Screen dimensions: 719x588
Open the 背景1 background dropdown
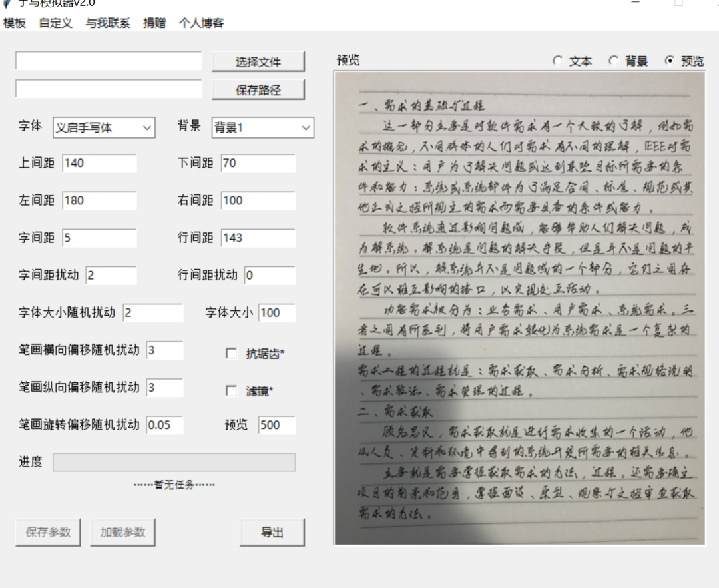pyautogui.click(x=263, y=127)
